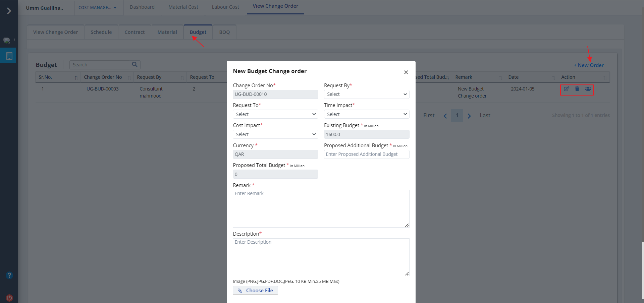Click the search magnifier icon
644x303 pixels.
pos(135,65)
